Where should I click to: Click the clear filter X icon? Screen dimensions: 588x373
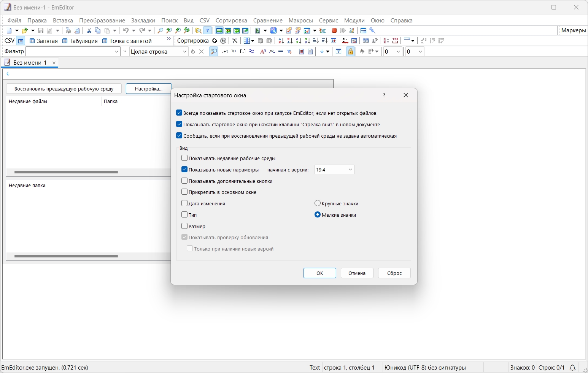202,51
